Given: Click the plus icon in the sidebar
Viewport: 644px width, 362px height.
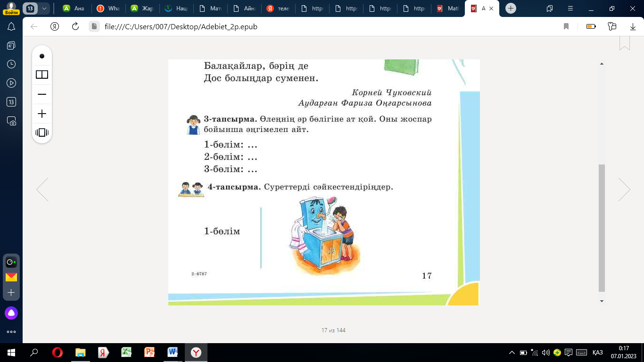Looking at the screenshot, I should (11, 293).
